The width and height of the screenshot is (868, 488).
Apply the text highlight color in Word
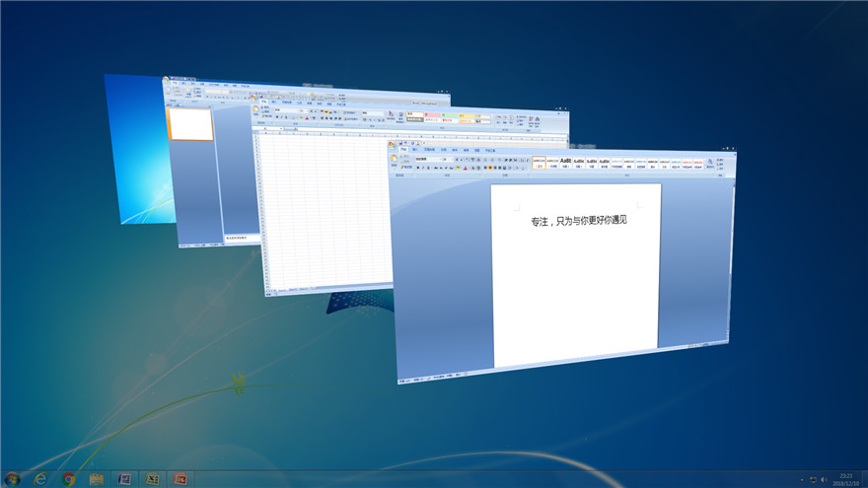(x=459, y=168)
